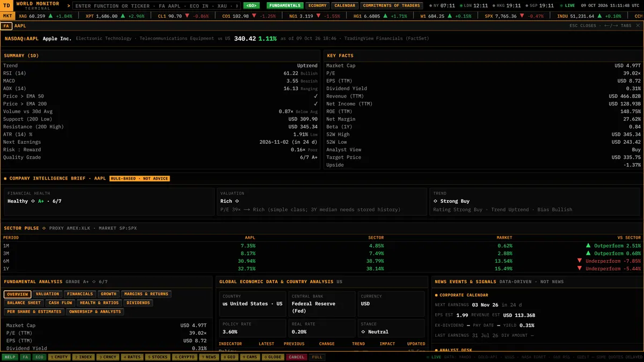644x362 pixels.
Task: Select the XAG silver ticker quote
Action: click(x=45, y=16)
